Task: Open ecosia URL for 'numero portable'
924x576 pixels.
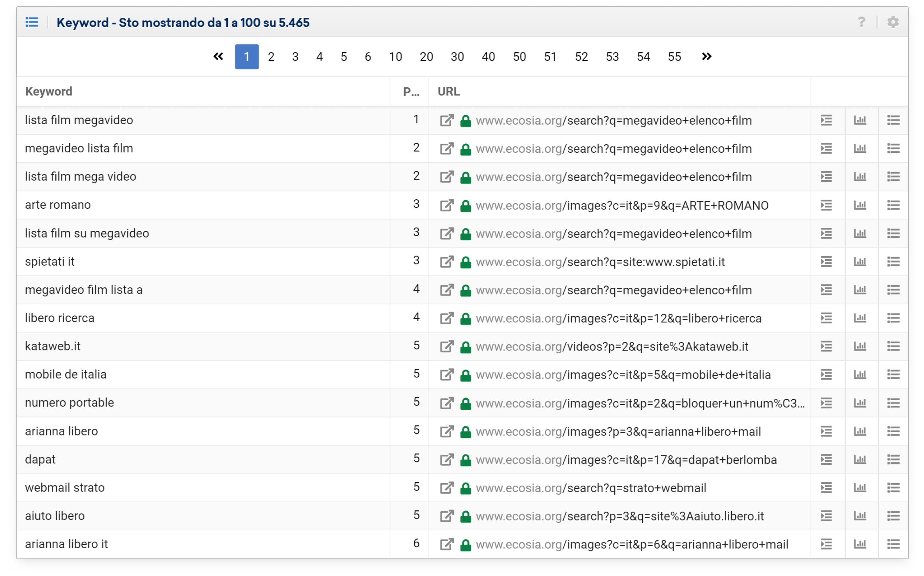Action: point(641,403)
